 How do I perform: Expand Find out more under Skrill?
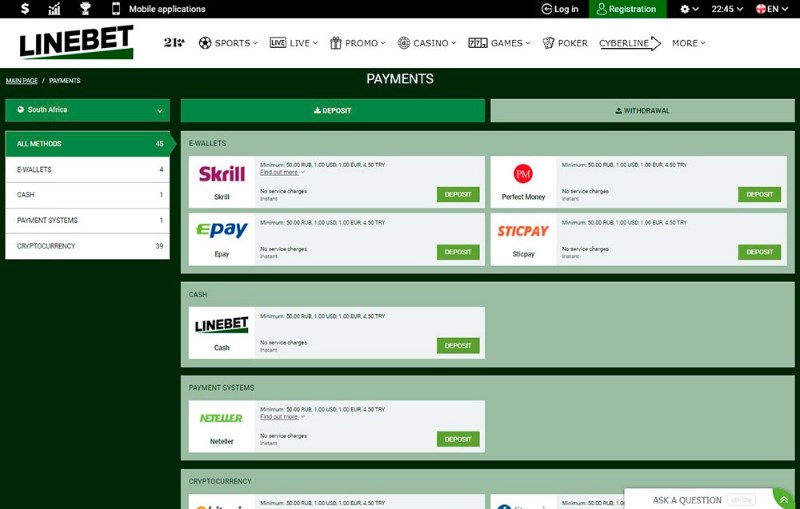tap(282, 172)
